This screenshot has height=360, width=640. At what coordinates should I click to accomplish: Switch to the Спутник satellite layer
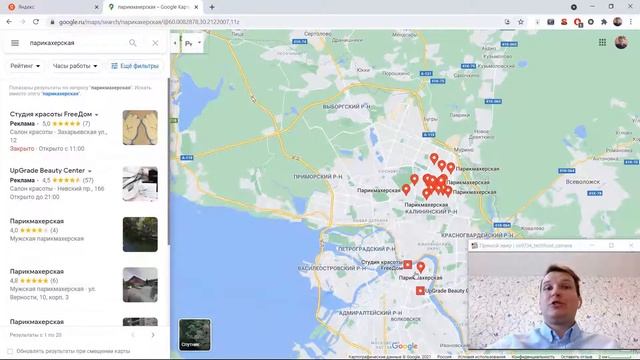(195, 335)
